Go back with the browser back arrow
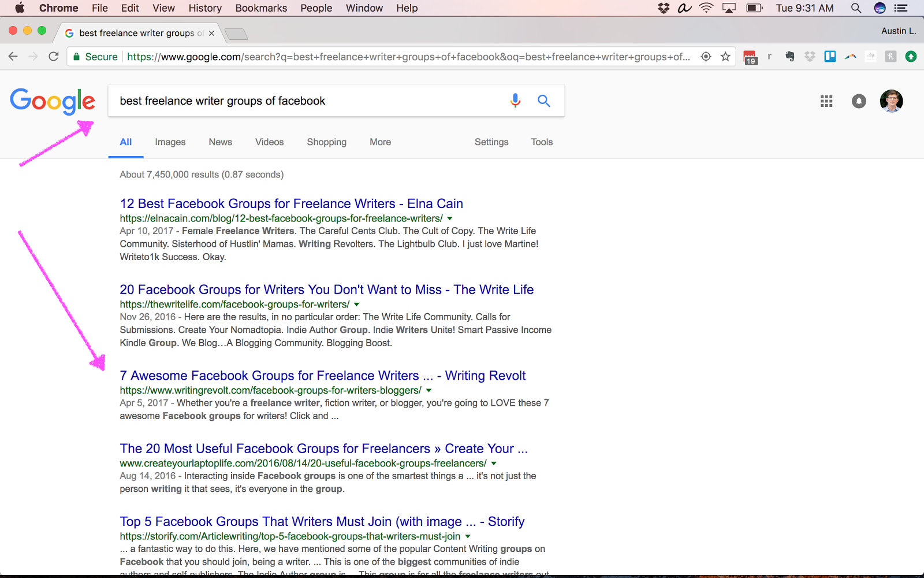Viewport: 924px width, 578px height. [13, 56]
